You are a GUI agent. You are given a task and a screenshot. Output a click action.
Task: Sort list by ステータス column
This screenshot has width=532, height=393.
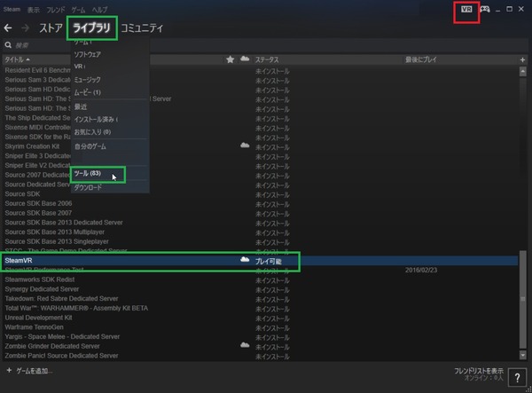tap(267, 59)
